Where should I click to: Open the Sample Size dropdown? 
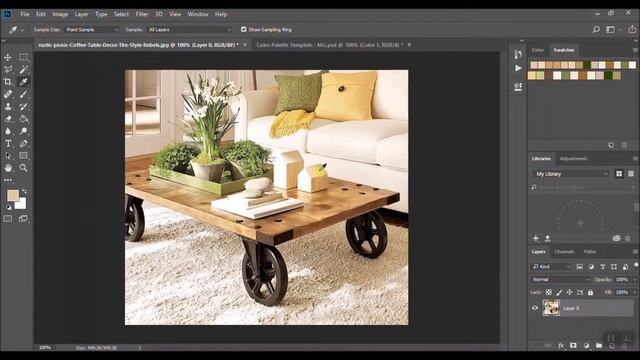click(91, 29)
